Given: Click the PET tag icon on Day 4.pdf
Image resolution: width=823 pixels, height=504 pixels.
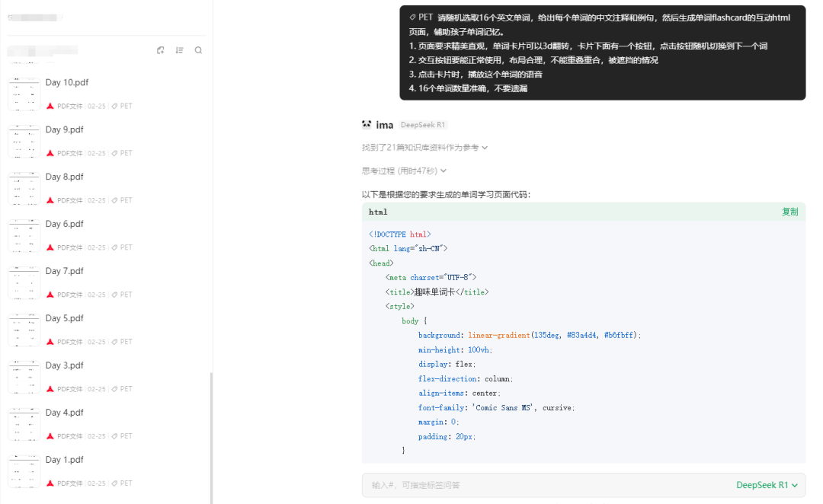Looking at the screenshot, I should coord(114,436).
